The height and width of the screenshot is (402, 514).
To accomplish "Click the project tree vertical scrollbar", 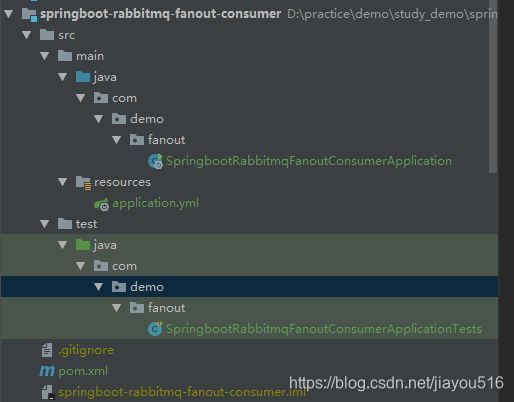I will [493, 87].
